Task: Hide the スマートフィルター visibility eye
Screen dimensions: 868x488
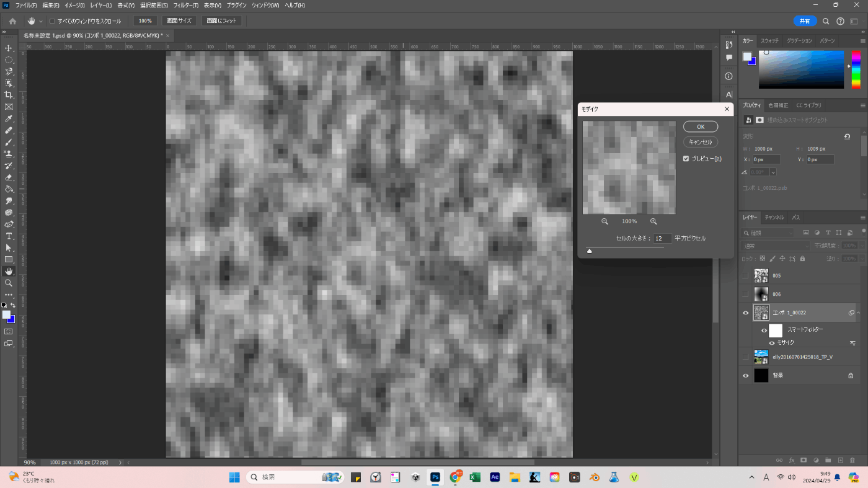Action: pyautogui.click(x=764, y=331)
